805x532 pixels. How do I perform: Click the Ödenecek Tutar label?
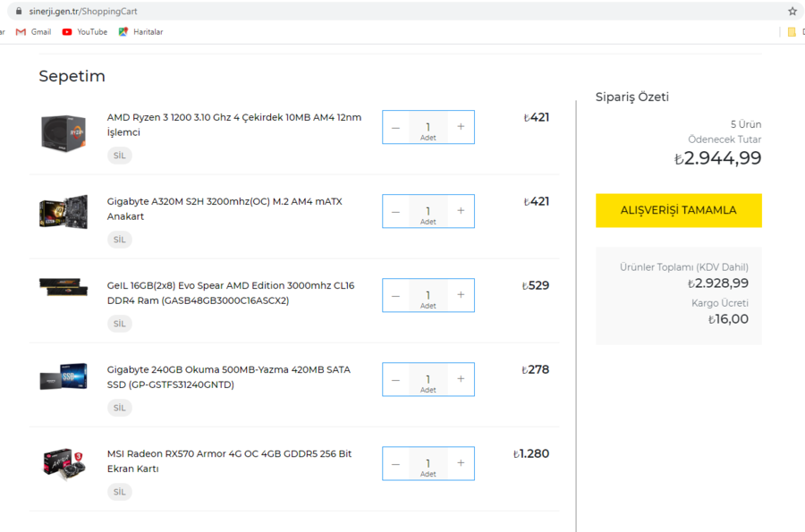724,139
